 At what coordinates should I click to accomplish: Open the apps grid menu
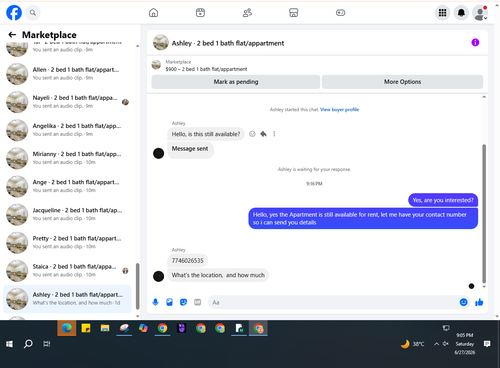click(442, 13)
